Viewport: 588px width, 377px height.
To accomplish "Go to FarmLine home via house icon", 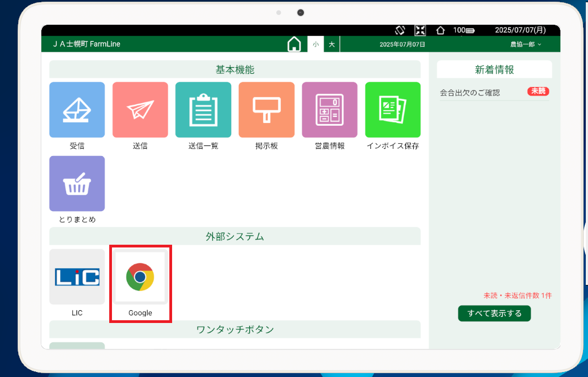I will [x=294, y=44].
